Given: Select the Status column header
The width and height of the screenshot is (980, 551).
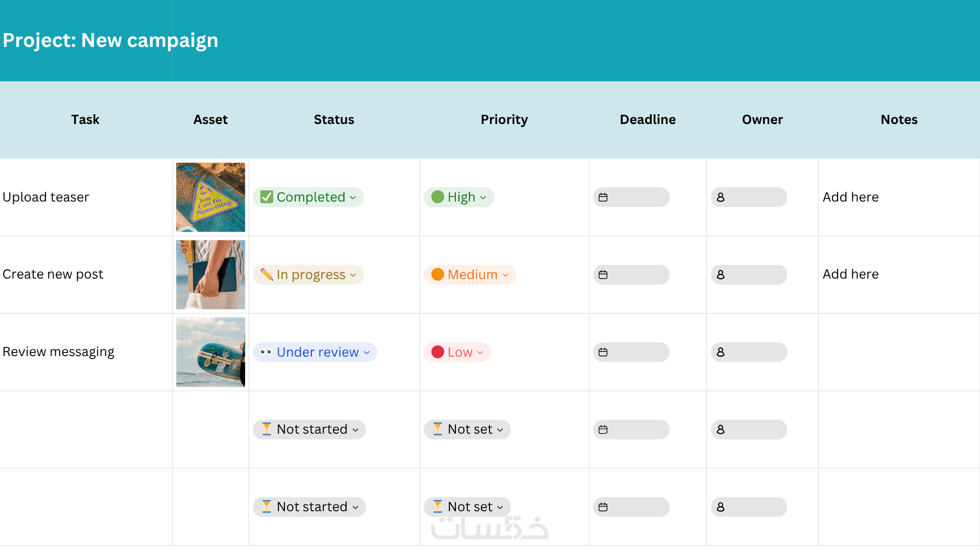Looking at the screenshot, I should coord(334,119).
